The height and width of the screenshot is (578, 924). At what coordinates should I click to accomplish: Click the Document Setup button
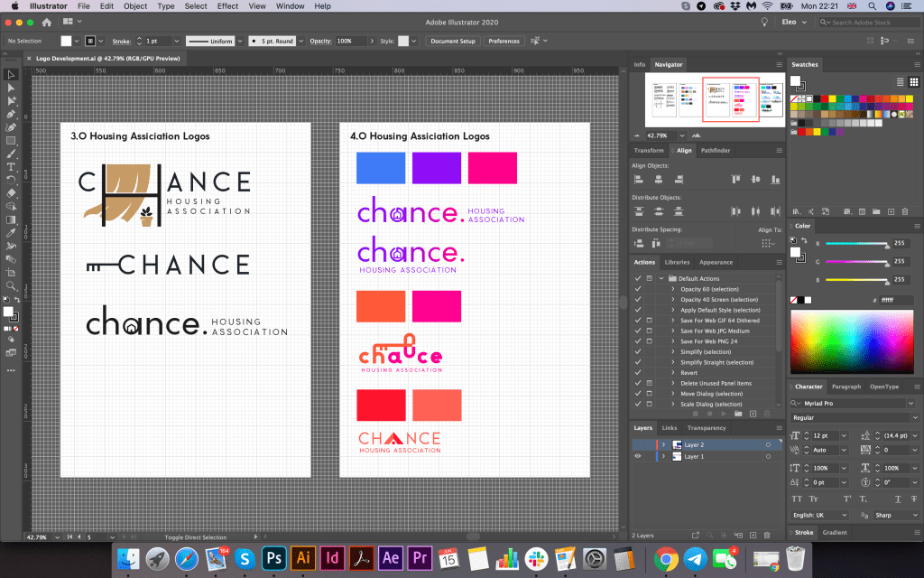[452, 41]
